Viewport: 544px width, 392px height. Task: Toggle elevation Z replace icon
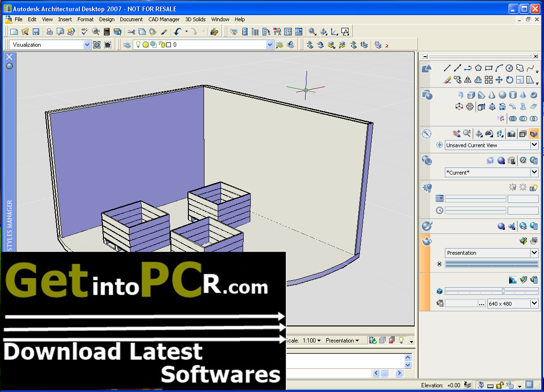coord(467,385)
